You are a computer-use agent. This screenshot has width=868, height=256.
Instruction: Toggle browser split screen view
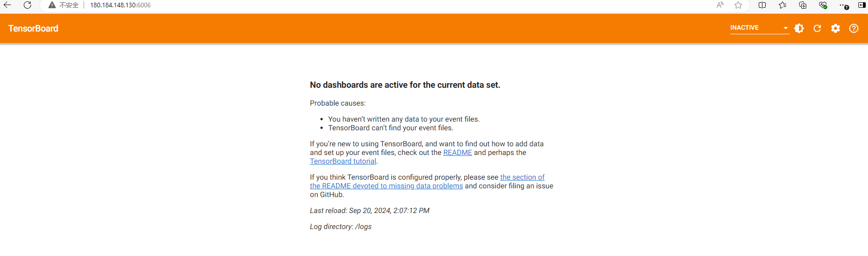pos(762,5)
